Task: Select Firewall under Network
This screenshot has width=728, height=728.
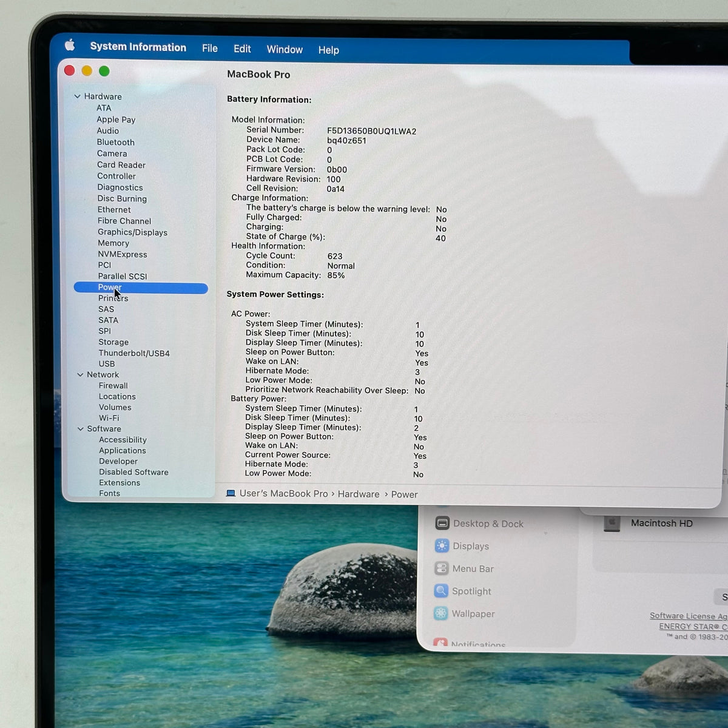Action: pos(113,385)
